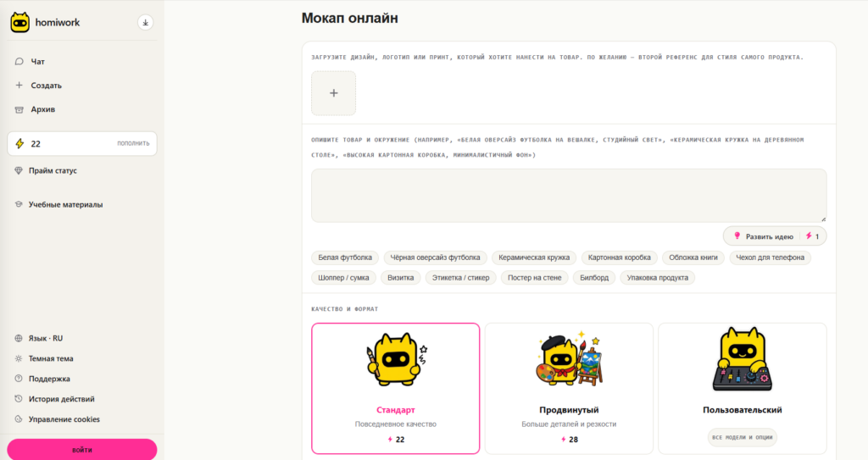Select the Белая футболка preset chip

coord(345,258)
